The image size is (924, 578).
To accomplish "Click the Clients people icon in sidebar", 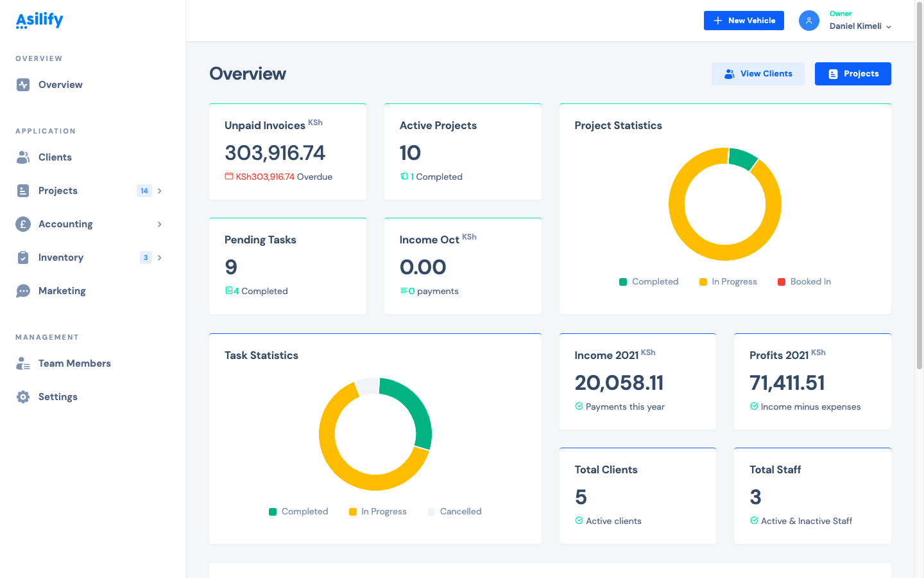I will [x=23, y=157].
